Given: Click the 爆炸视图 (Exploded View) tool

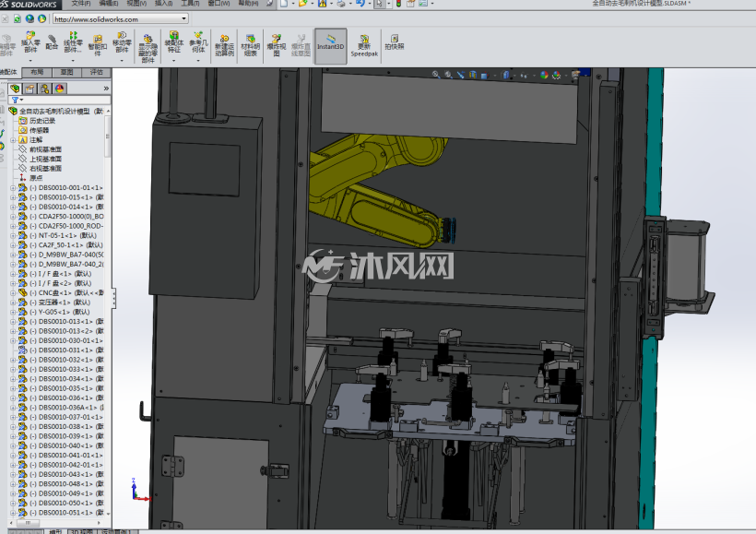Looking at the screenshot, I should click(277, 45).
